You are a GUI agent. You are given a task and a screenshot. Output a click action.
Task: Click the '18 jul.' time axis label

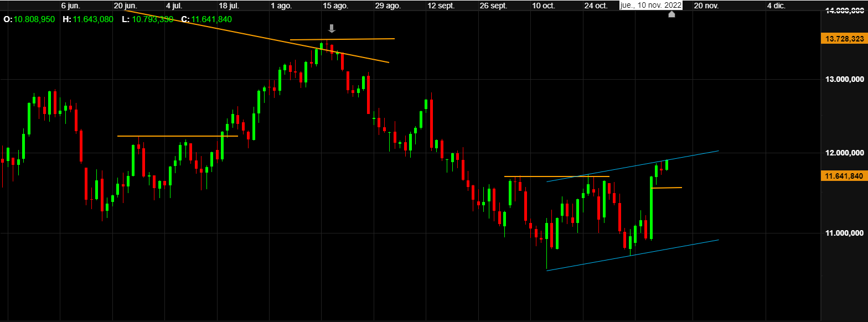point(229,6)
